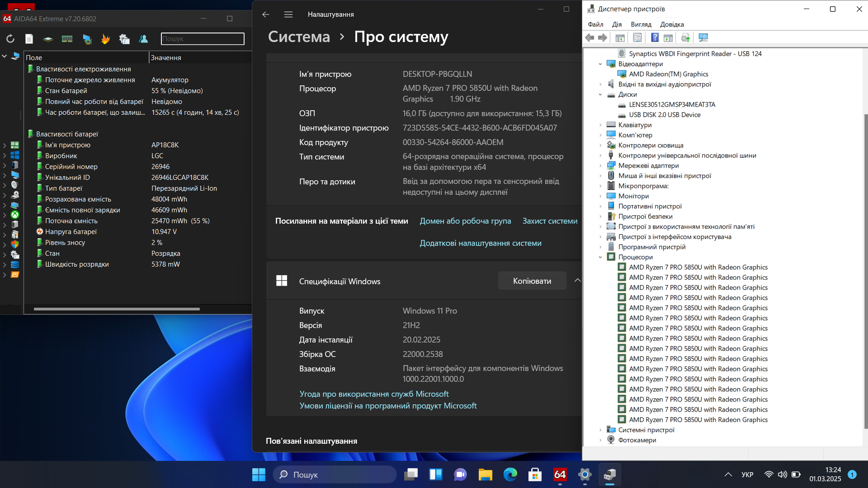Click the AIDA64 user accounts toolbar icon
Viewport: 868px width, 488px height.
(143, 39)
